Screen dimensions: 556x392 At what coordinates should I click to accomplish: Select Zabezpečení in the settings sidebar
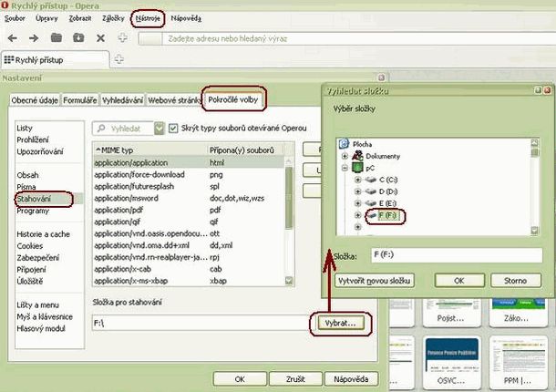pyautogui.click(x=38, y=258)
